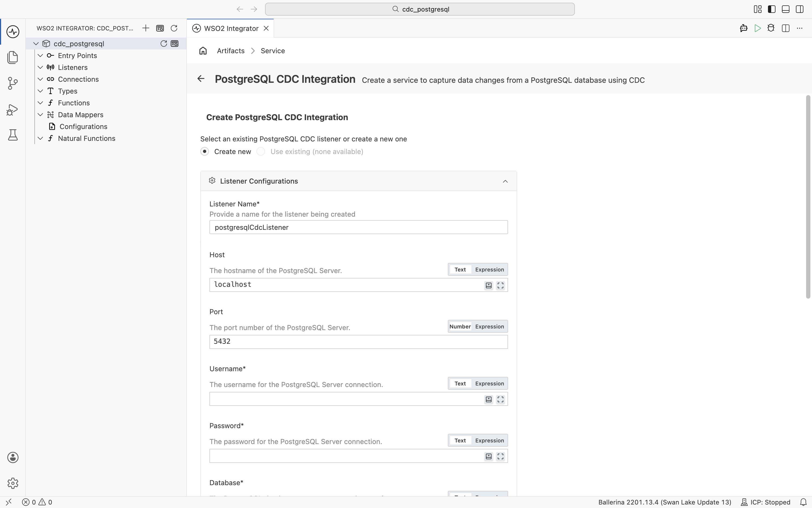Open the AI copilot chat icon

(744, 28)
